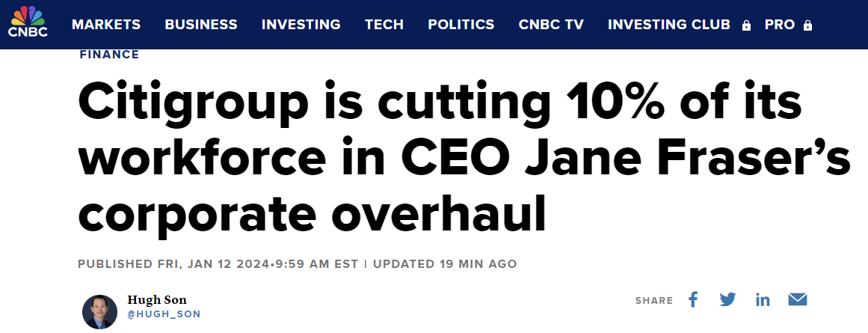
Task: Open the Business menu
Action: tap(201, 25)
